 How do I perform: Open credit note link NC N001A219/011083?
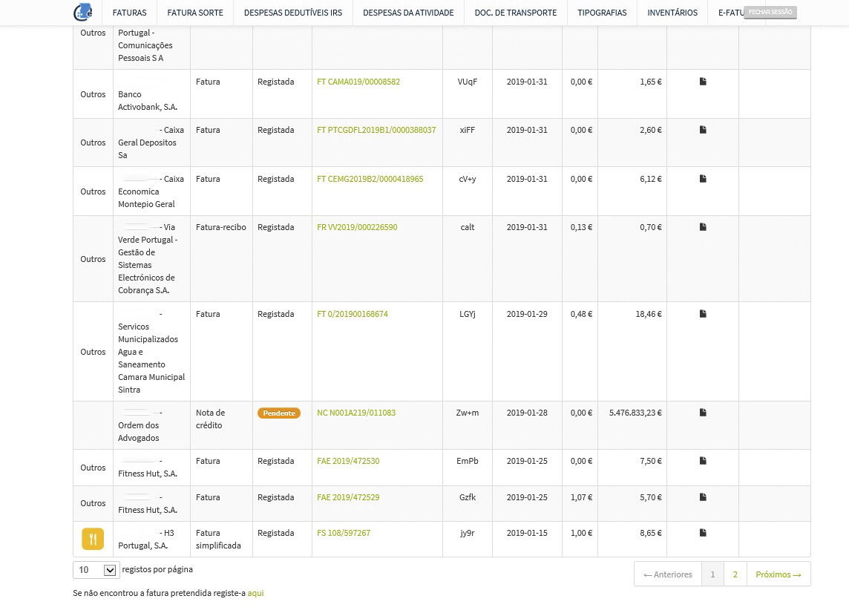[356, 413]
